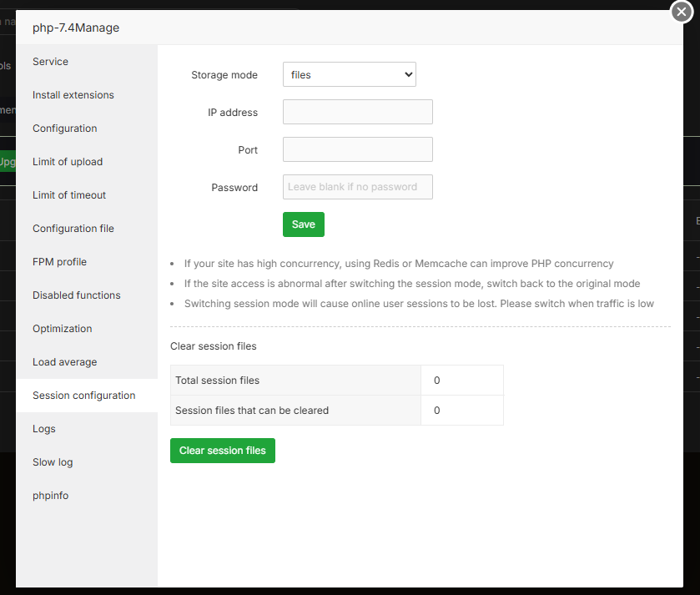Viewport: 700px width, 595px height.
Task: Open Limit of timeout settings
Action: pos(69,195)
